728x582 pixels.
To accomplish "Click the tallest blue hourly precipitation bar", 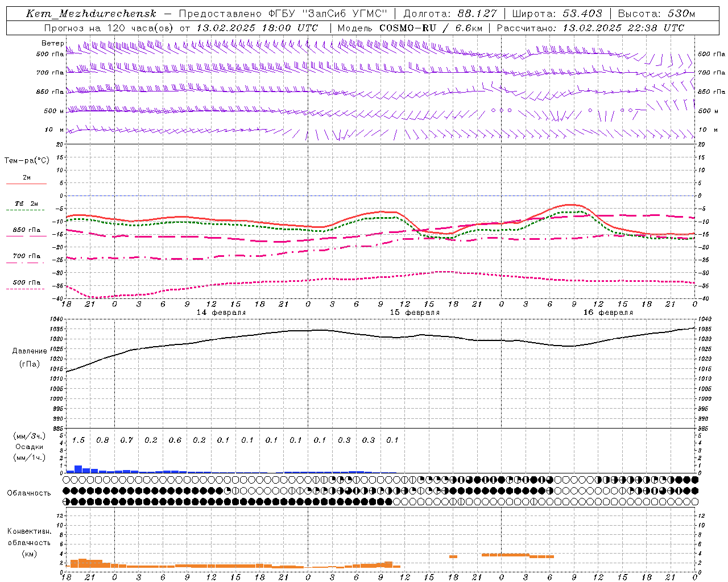I will click(x=78, y=469).
